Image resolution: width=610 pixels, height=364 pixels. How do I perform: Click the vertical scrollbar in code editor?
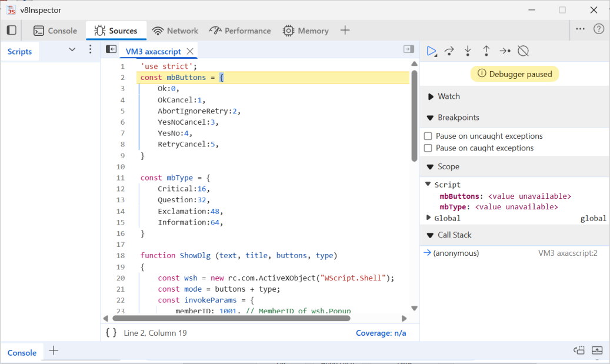tap(414, 116)
